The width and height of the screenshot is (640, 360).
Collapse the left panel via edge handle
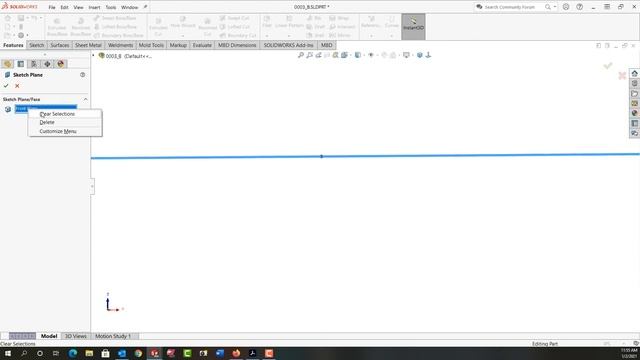coord(92,186)
